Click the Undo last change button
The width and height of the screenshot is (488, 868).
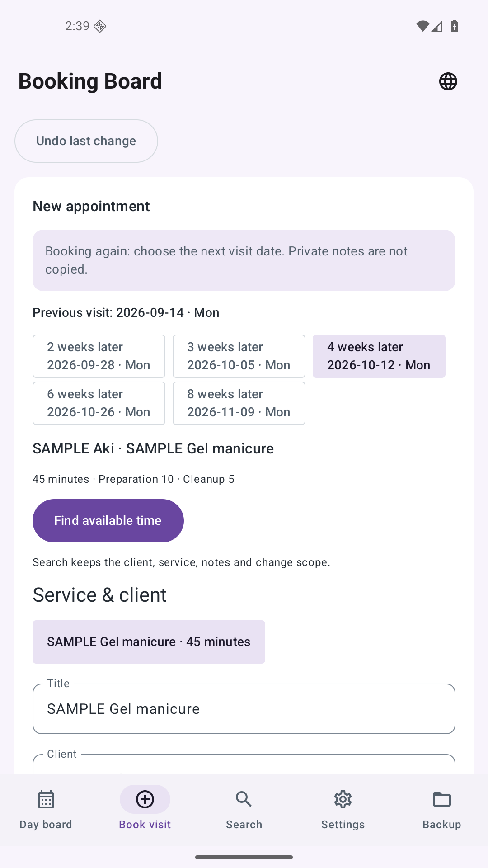click(x=86, y=141)
